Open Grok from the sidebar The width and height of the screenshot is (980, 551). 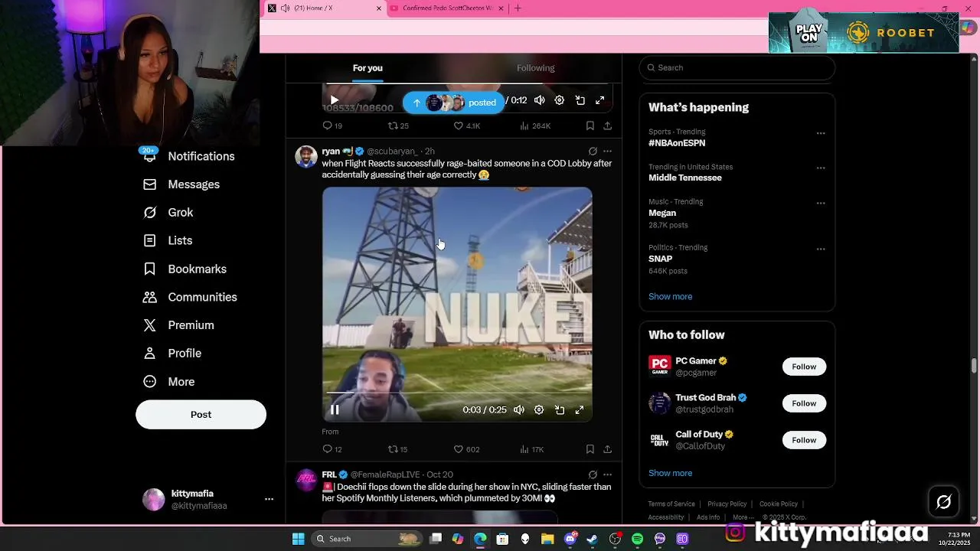click(169, 213)
